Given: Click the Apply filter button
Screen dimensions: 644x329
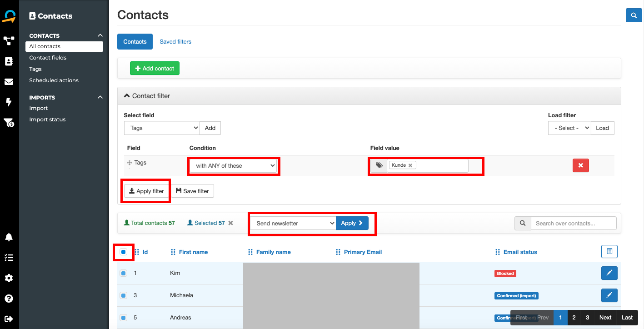Looking at the screenshot, I should pos(146,191).
